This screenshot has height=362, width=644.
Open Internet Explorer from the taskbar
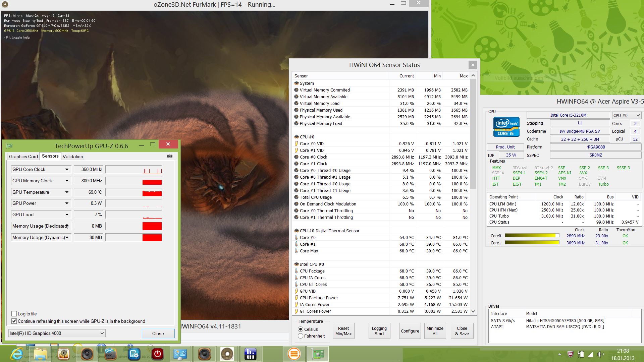click(x=17, y=354)
